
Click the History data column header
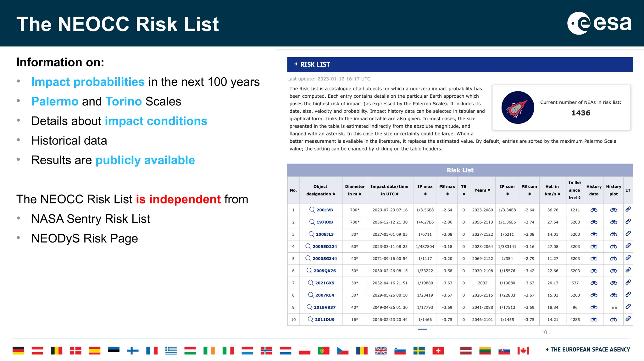pyautogui.click(x=594, y=190)
